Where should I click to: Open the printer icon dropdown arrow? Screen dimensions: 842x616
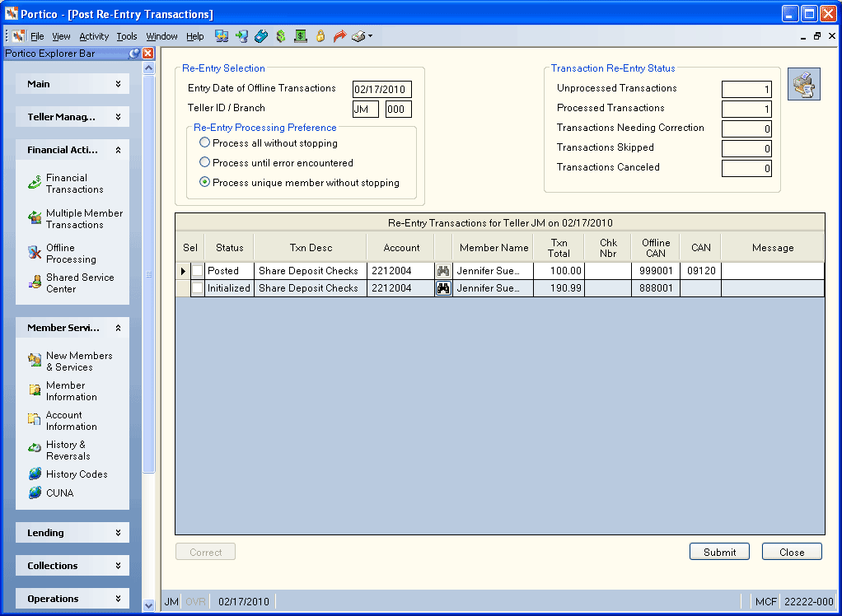[370, 36]
